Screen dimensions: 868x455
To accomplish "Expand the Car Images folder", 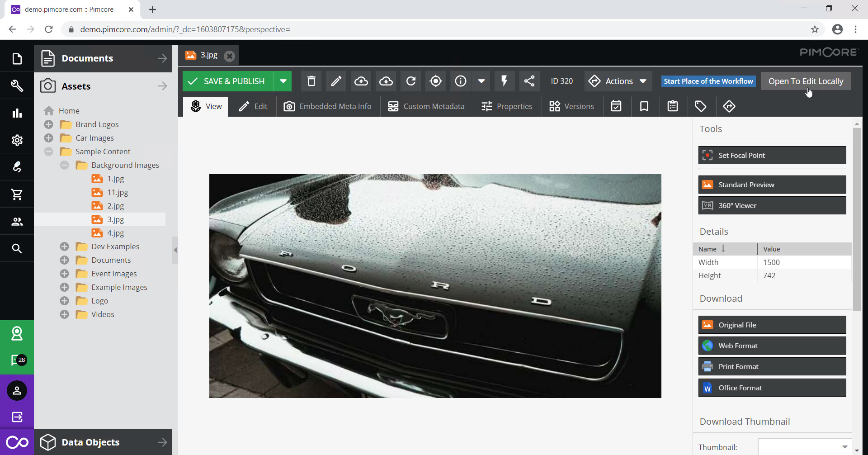I will pos(49,138).
